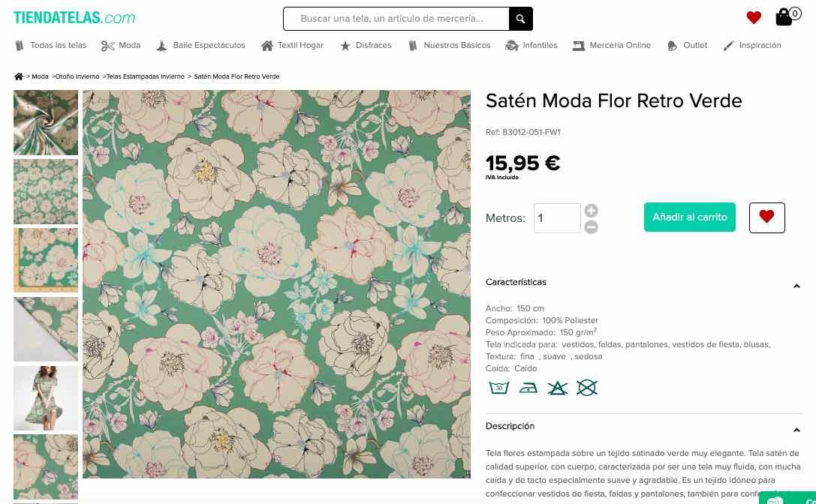Collapse the Características section

(796, 286)
